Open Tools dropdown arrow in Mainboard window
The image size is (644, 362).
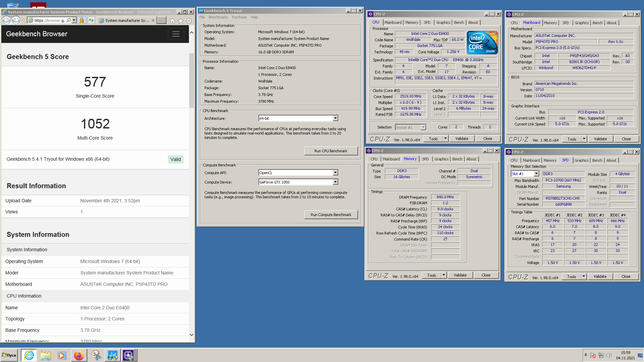[584, 139]
